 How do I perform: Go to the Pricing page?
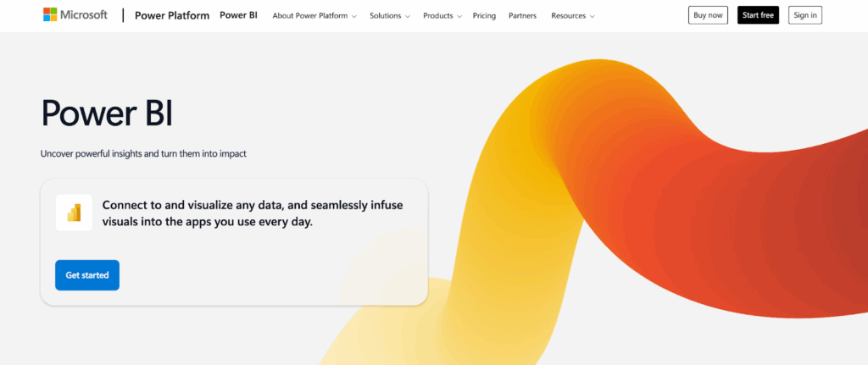pos(484,15)
